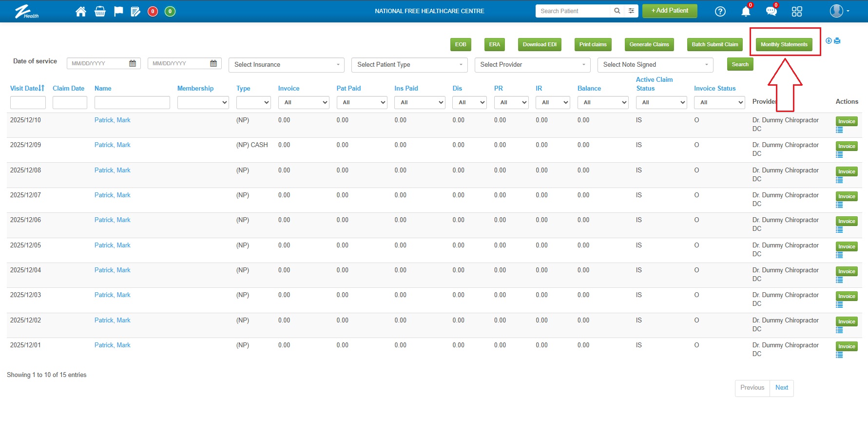
Task: Click the help question mark icon
Action: [720, 11]
